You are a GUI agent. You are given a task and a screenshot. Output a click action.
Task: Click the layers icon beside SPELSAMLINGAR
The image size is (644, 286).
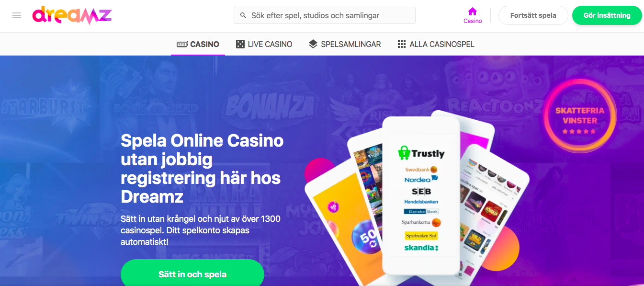pos(313,44)
